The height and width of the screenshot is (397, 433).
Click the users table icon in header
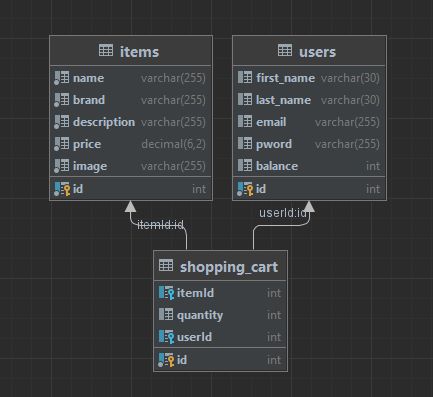[285, 51]
